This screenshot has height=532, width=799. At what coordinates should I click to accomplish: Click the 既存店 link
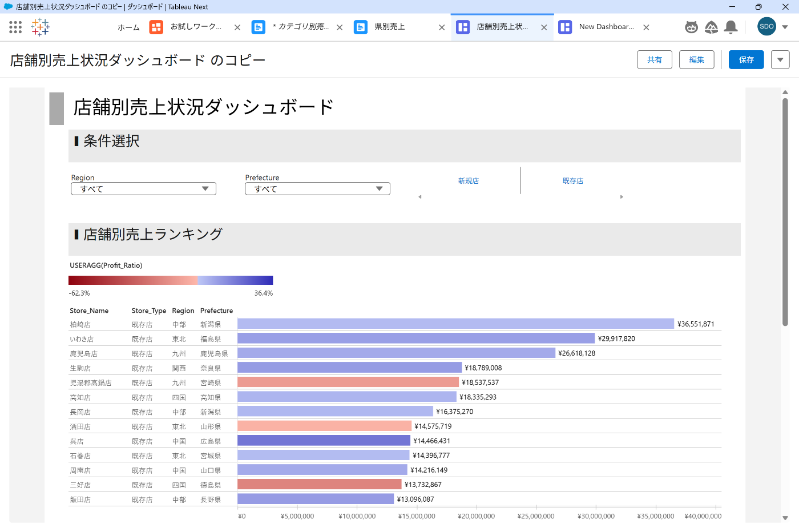click(573, 180)
